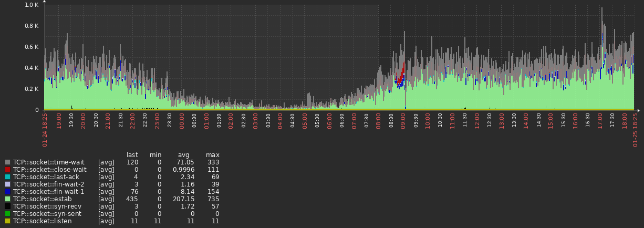Click the syn-recv max value 57
The image size is (644, 228).
[x=215, y=206]
